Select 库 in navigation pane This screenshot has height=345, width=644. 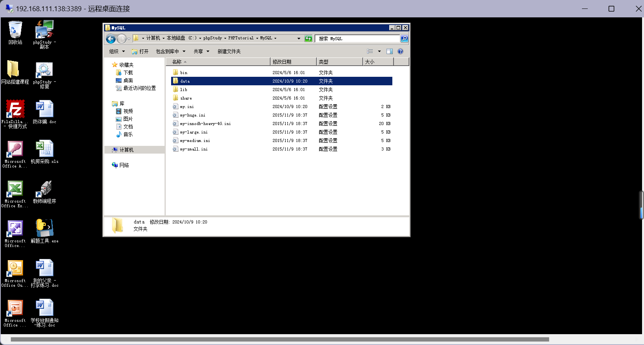pos(118,103)
